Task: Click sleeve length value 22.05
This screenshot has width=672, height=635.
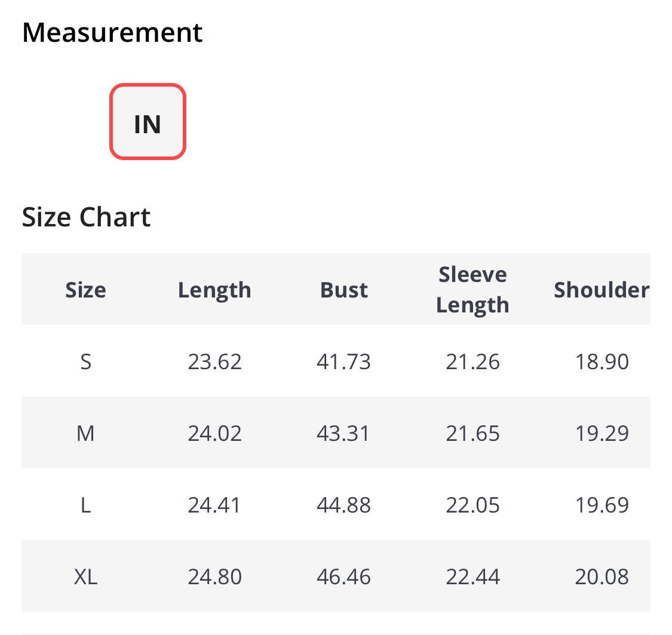Action: click(472, 505)
